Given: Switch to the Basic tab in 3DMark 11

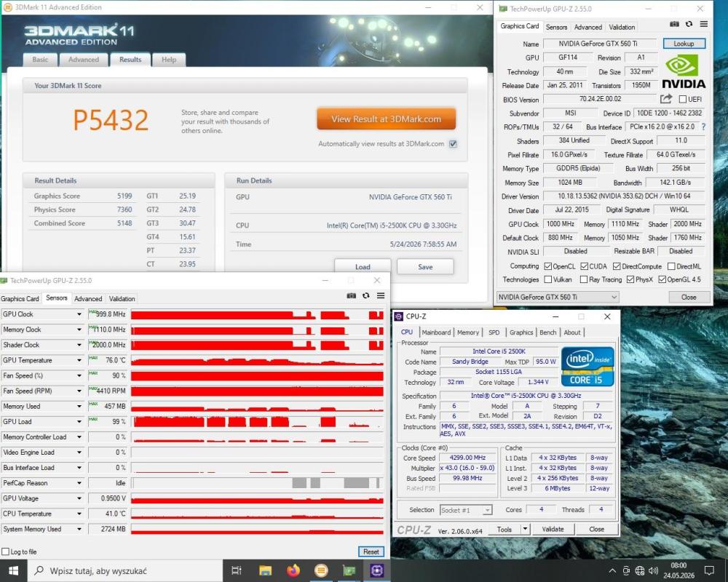Looking at the screenshot, I should [40, 60].
